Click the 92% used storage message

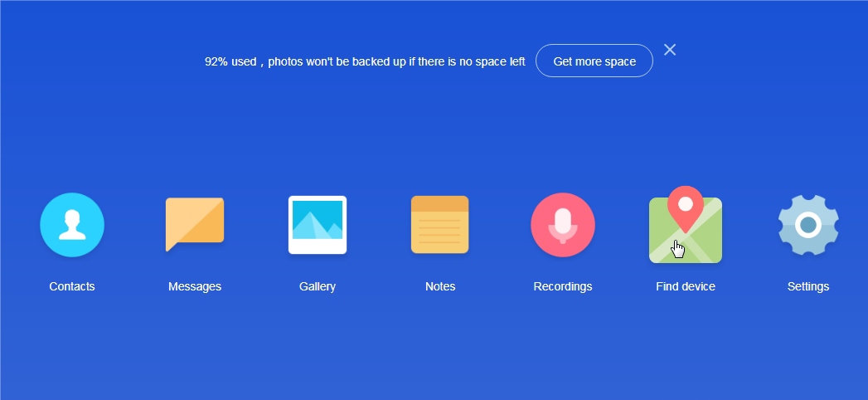[x=365, y=61]
